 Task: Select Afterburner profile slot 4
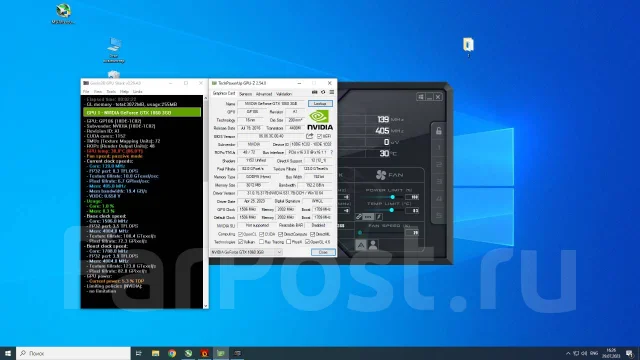click(x=439, y=198)
